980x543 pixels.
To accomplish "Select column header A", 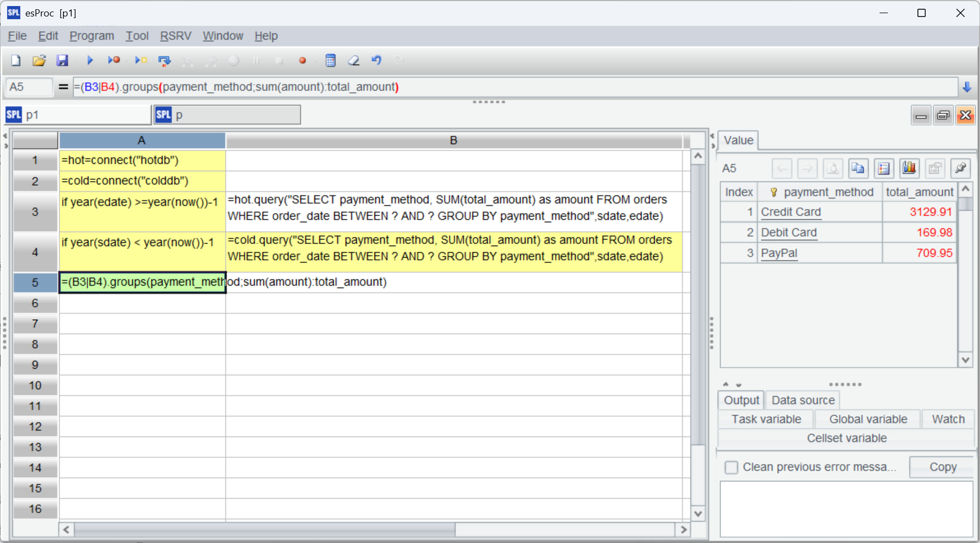I will [x=142, y=140].
